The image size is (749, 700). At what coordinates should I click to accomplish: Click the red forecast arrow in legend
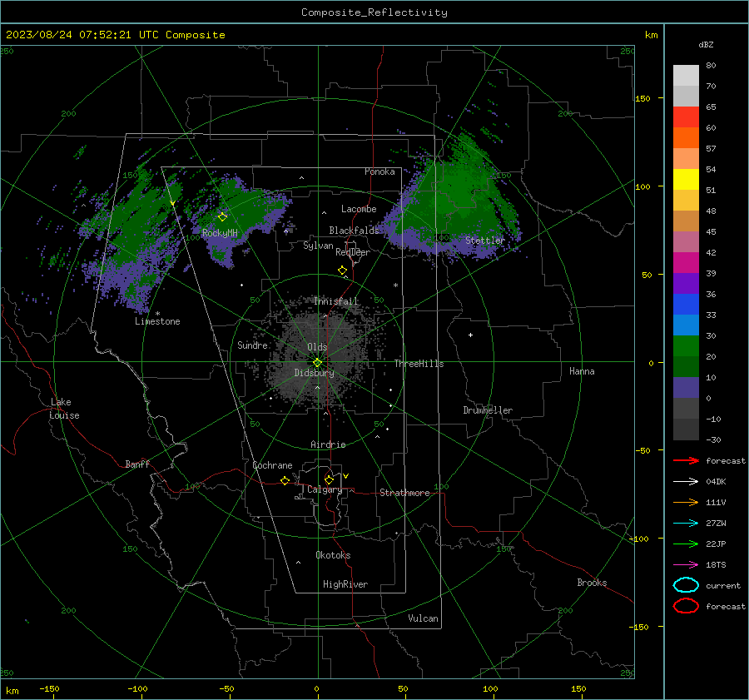(686, 460)
